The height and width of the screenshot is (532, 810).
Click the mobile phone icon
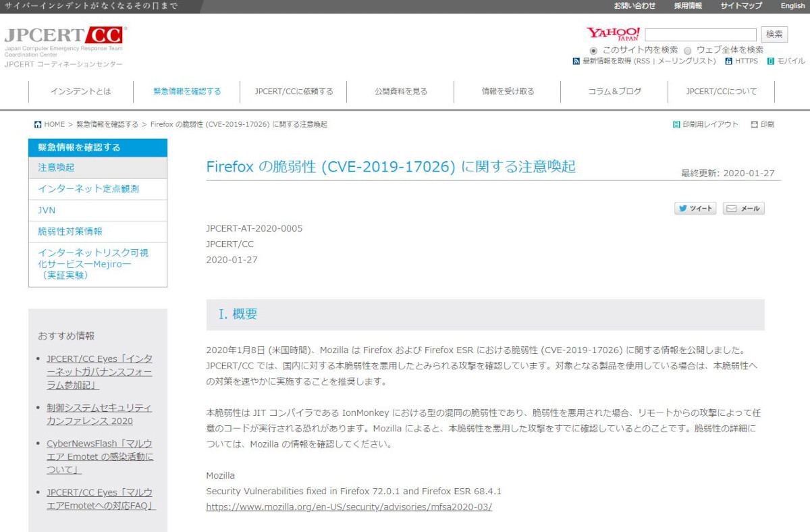(x=770, y=61)
